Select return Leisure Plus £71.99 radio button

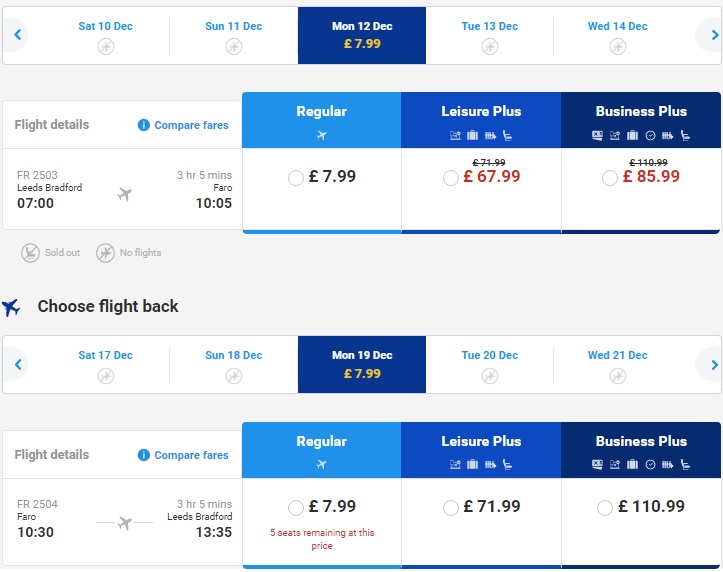[x=450, y=507]
